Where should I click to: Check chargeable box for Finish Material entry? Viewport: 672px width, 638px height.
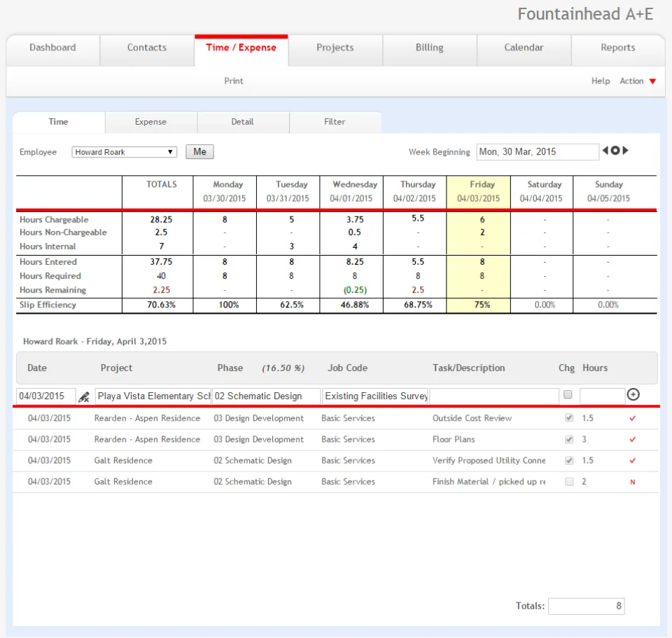569,482
